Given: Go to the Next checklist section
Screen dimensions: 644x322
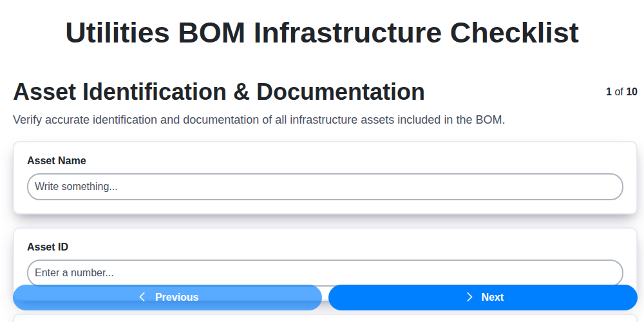Looking at the screenshot, I should point(483,298).
